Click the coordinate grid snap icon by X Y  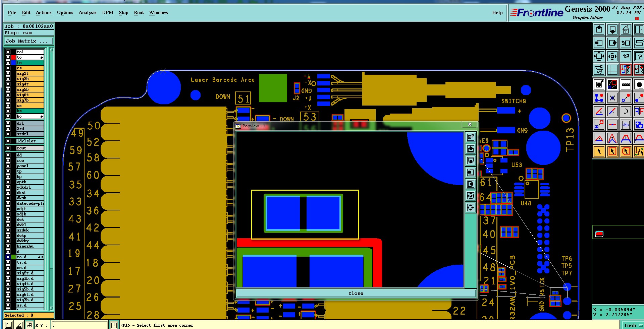[30, 325]
